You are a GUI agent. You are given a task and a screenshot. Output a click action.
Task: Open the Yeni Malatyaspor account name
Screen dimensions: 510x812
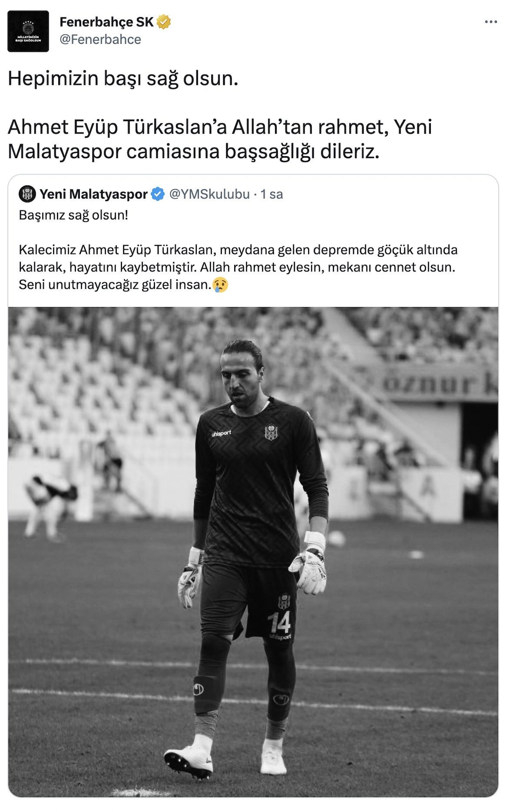[93, 194]
